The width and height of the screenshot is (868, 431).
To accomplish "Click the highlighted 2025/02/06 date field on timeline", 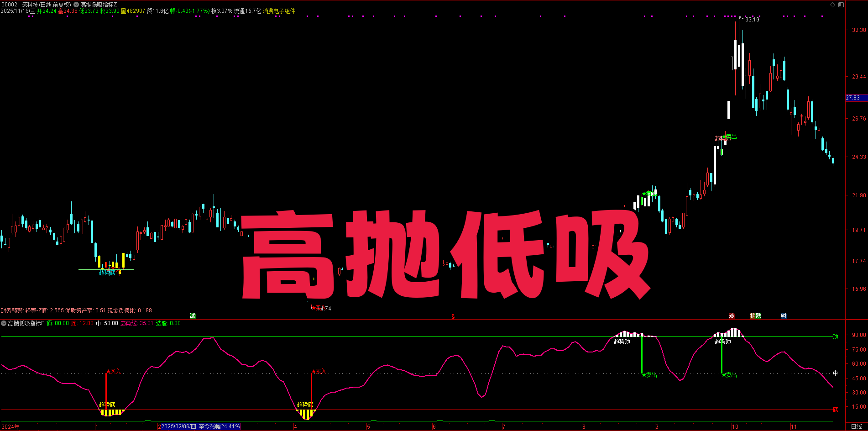I will click(179, 426).
